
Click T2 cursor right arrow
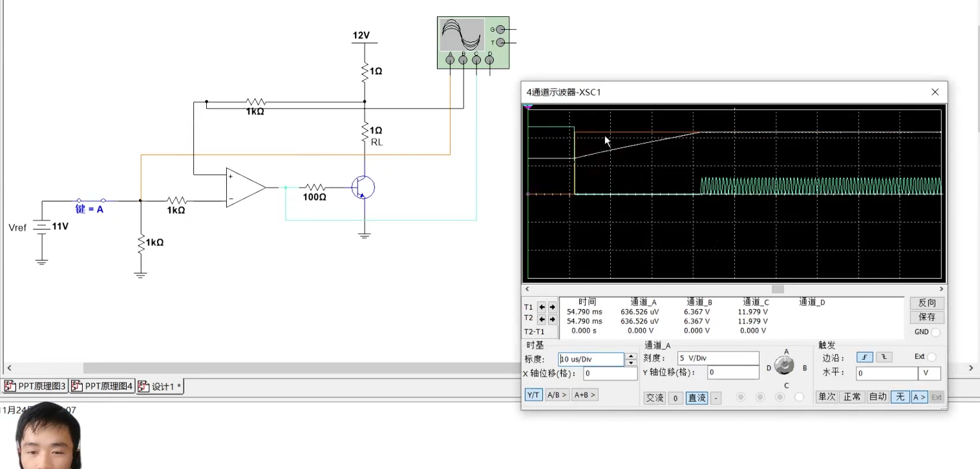(552, 319)
